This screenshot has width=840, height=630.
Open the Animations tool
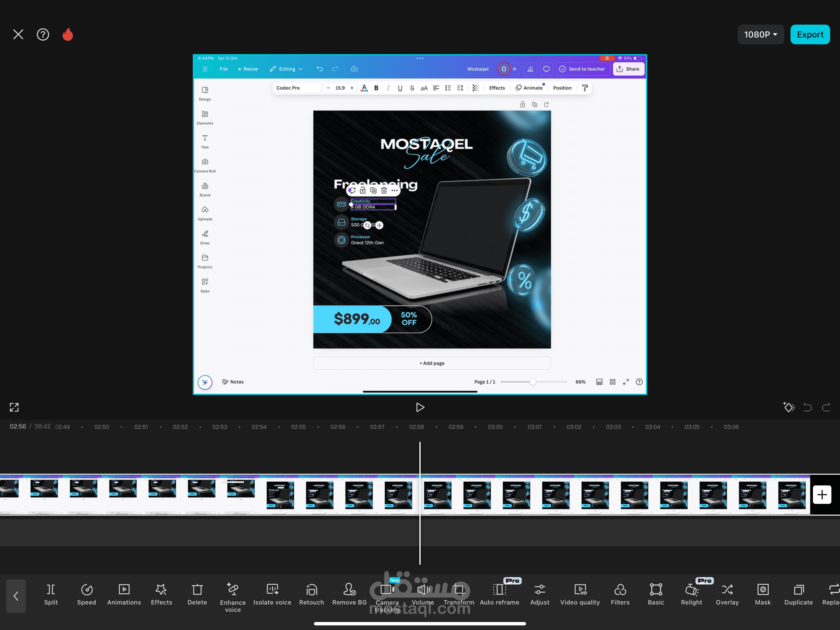click(x=124, y=594)
